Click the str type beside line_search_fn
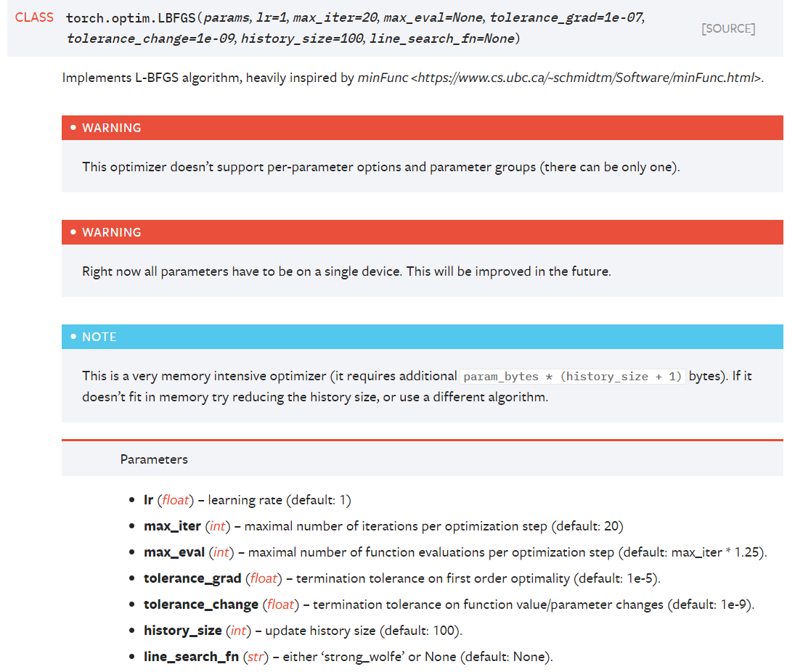The image size is (803, 672). 256,657
